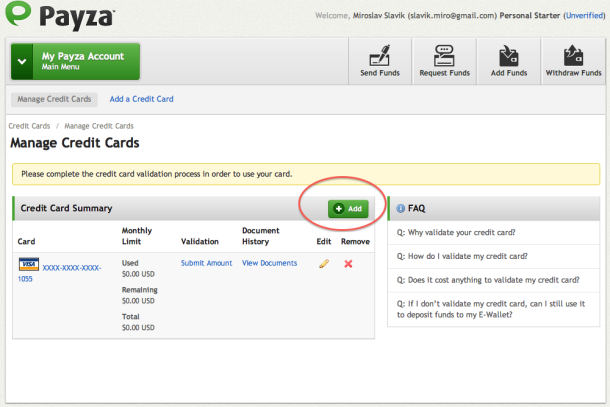This screenshot has height=407, width=610.
Task: Click the pencil Edit icon for the Visa card
Action: [x=324, y=264]
